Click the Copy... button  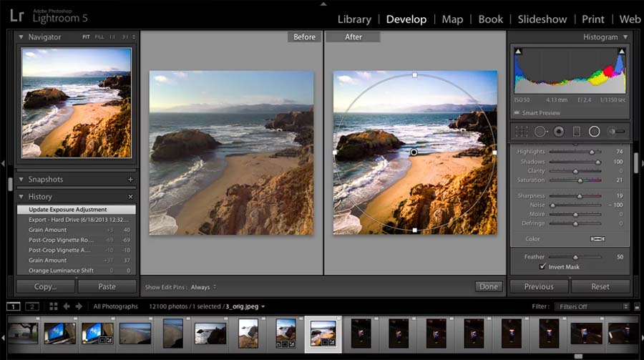pyautogui.click(x=46, y=287)
